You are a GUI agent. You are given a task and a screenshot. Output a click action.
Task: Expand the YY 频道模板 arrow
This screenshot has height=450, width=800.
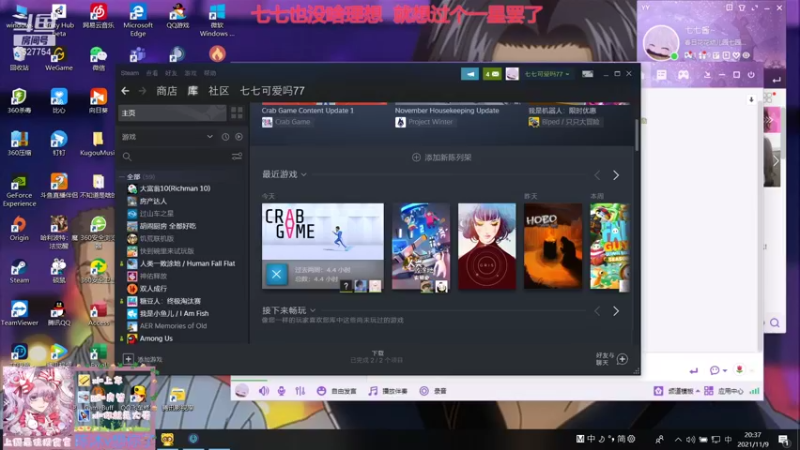click(x=697, y=391)
